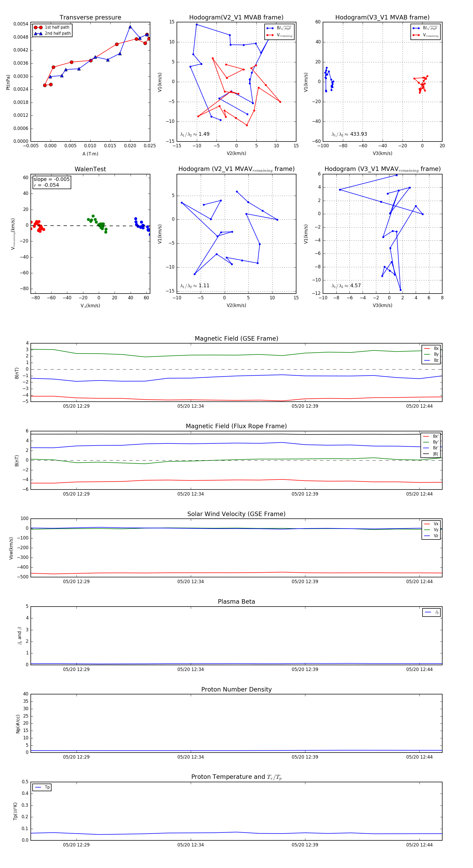The height and width of the screenshot is (868, 473).
Task: Click the 'Solar Wind Velocity (GSE Frame)' title
Action: 236,514
